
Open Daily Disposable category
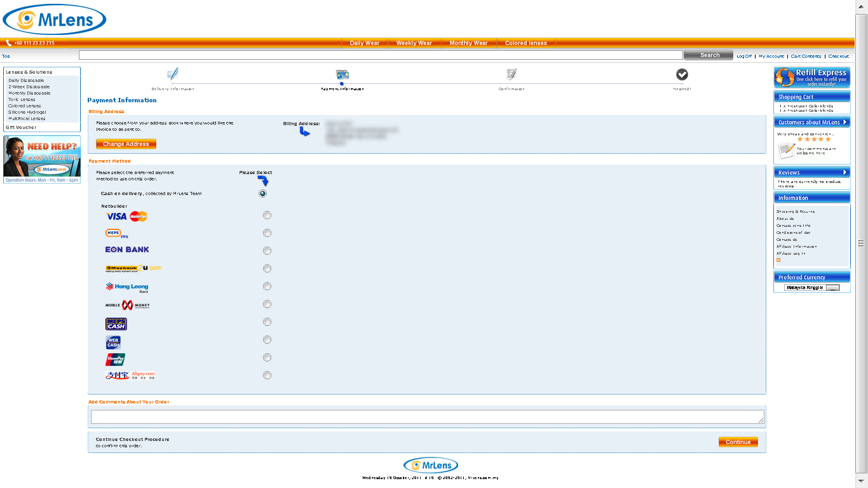(26, 81)
